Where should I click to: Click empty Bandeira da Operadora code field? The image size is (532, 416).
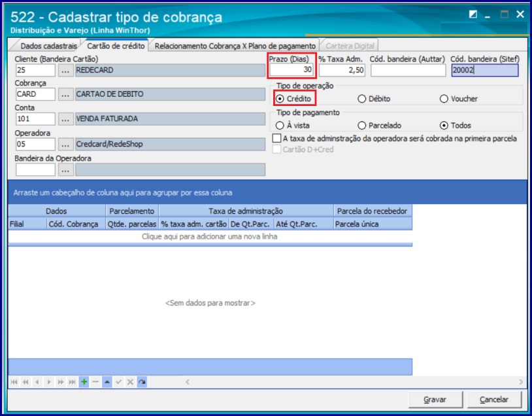point(35,170)
